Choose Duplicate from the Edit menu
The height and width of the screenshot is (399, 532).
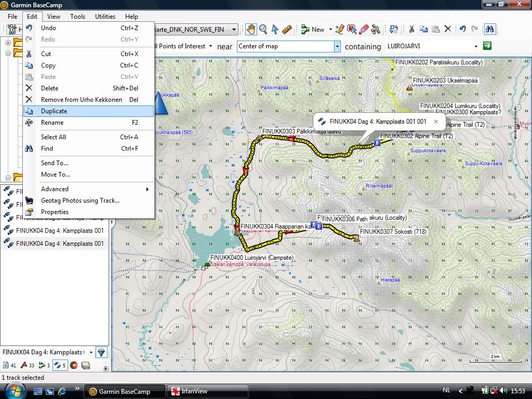[54, 111]
